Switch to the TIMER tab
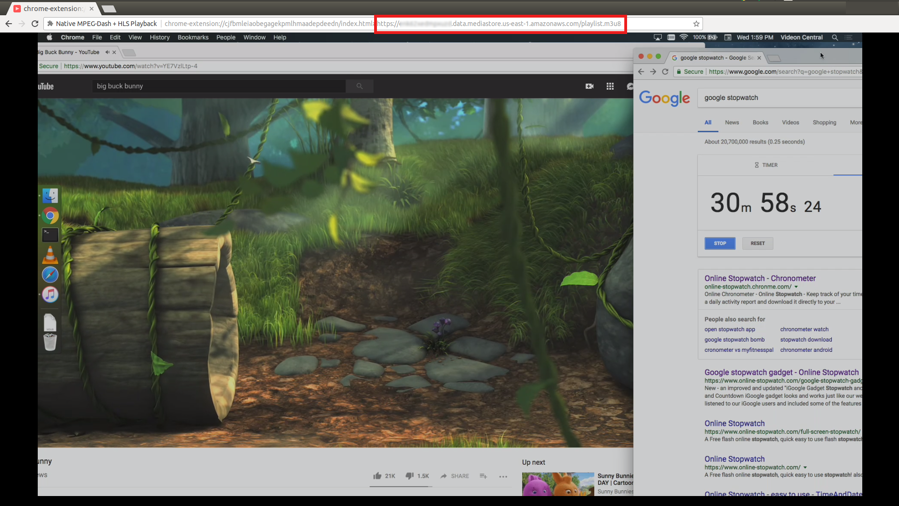Screen dimensions: 899x506 [766, 165]
